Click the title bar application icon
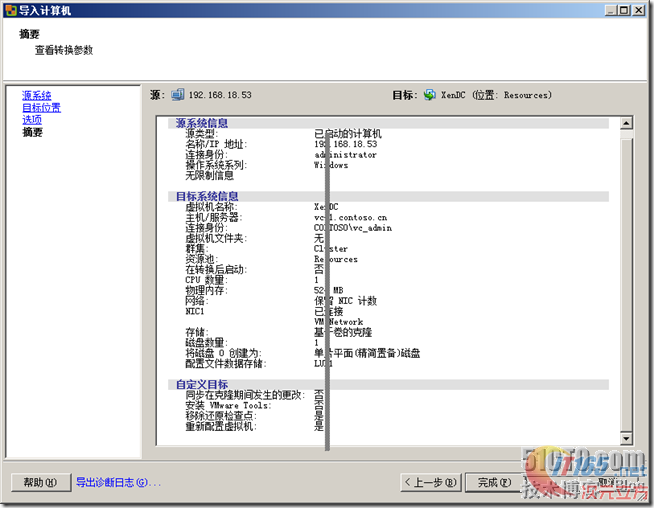 (11, 10)
